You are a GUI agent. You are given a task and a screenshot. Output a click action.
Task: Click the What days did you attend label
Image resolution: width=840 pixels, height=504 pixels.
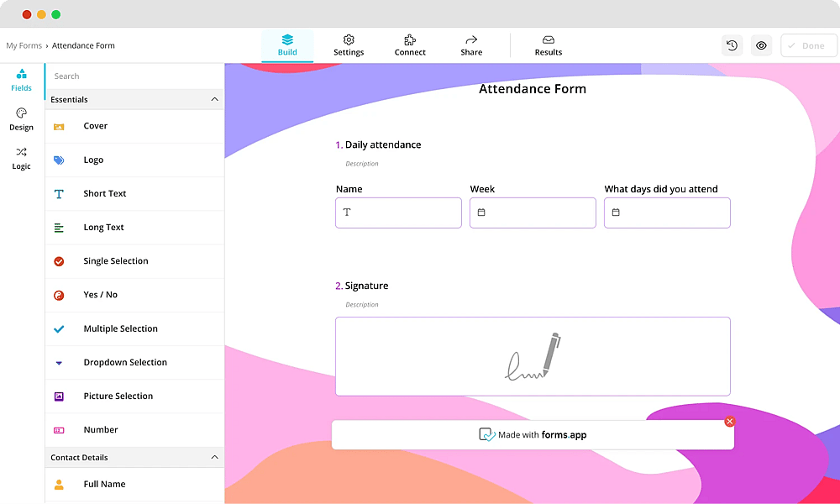tap(661, 189)
